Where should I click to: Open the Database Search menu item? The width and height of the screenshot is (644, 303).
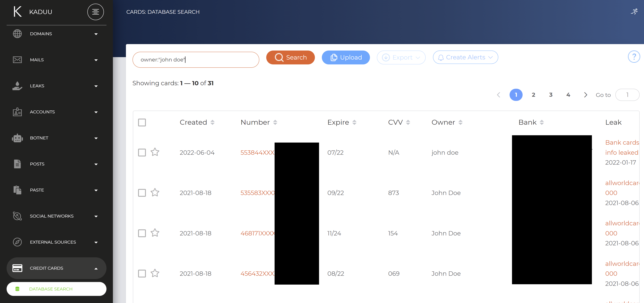click(x=56, y=289)
